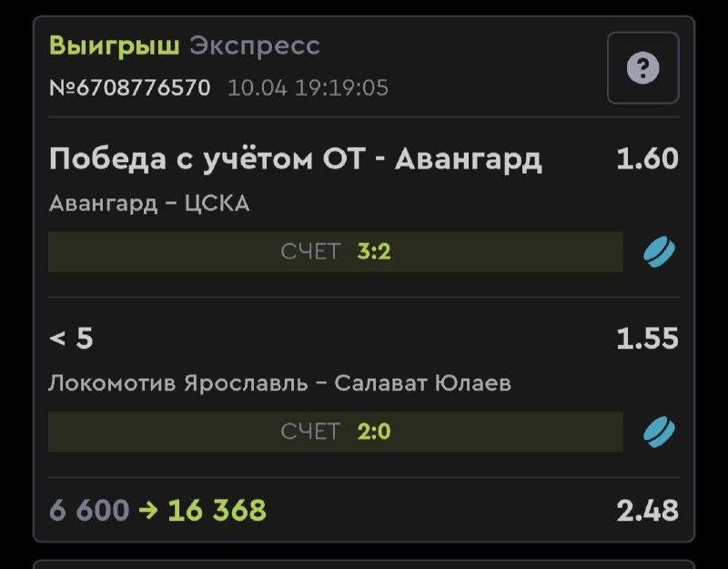Screen dimensions: 728x569
Task: Open the Авангард – ЦСКА match
Action: click(148, 204)
